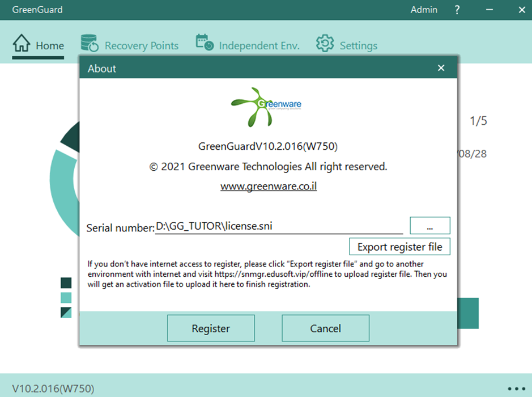
Task: Switch to the Recovery Points tab
Action: coord(141,46)
